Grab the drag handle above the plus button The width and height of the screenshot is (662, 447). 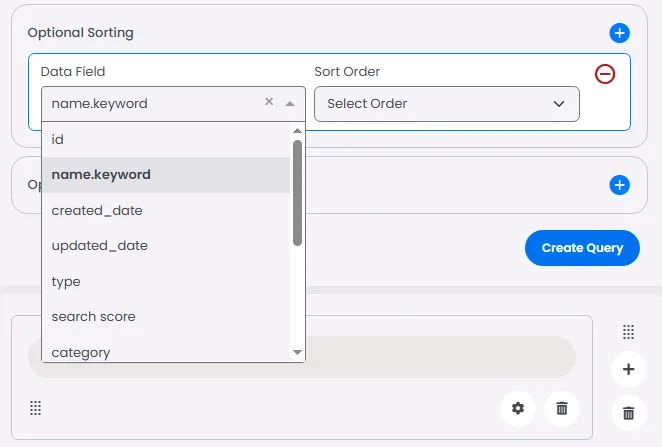coord(628,331)
